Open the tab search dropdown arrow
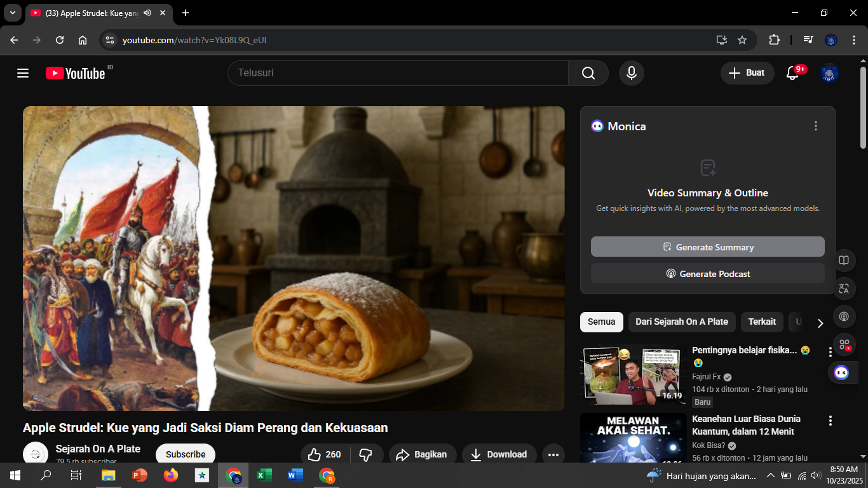This screenshot has width=868, height=488. tap(12, 13)
